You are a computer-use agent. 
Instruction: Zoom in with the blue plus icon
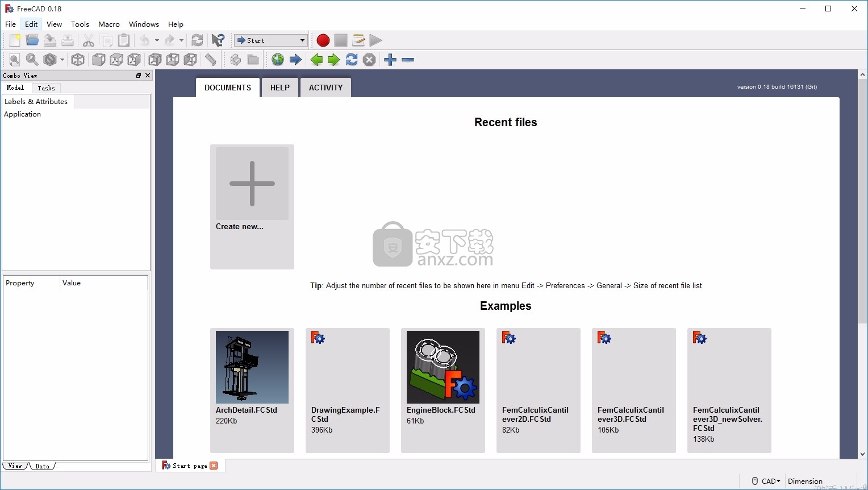390,60
